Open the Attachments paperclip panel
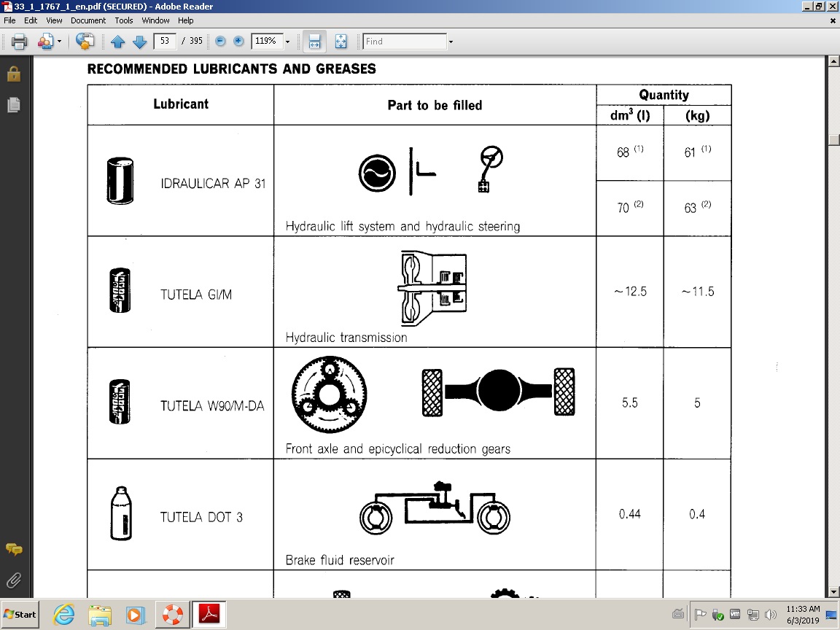This screenshot has height=630, width=840. [13, 580]
